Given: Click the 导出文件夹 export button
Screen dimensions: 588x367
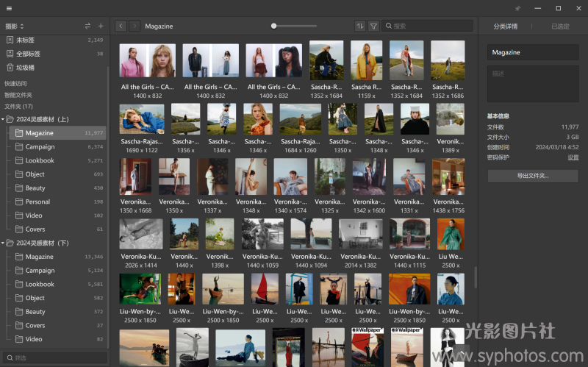Looking at the screenshot, I should (x=533, y=176).
